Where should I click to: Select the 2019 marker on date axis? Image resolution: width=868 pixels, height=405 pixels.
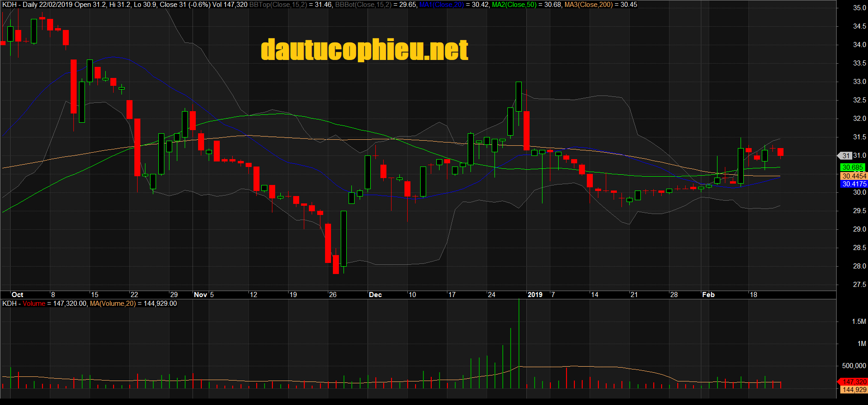[x=535, y=295]
